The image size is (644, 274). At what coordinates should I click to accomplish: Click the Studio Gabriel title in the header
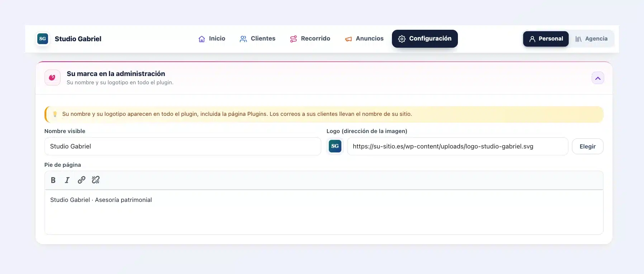78,39
